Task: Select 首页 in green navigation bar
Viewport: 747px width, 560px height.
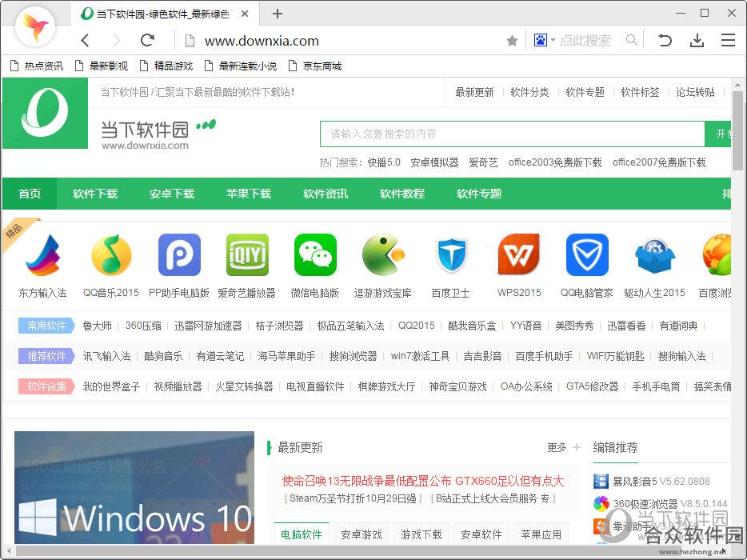Action: point(30,194)
